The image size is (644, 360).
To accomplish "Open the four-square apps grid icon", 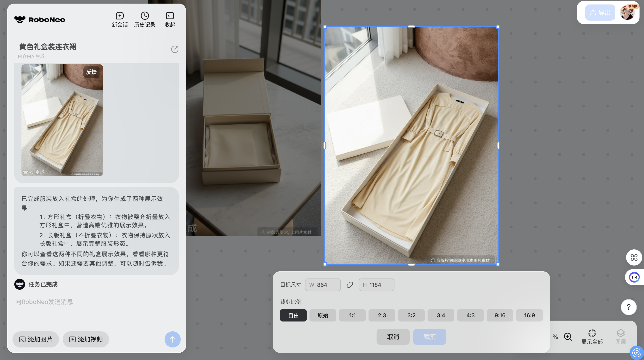I will pos(634,257).
